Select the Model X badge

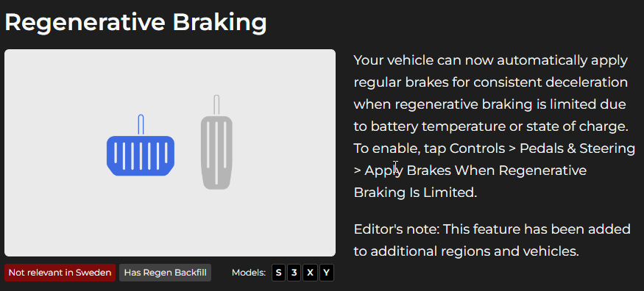[310, 273]
